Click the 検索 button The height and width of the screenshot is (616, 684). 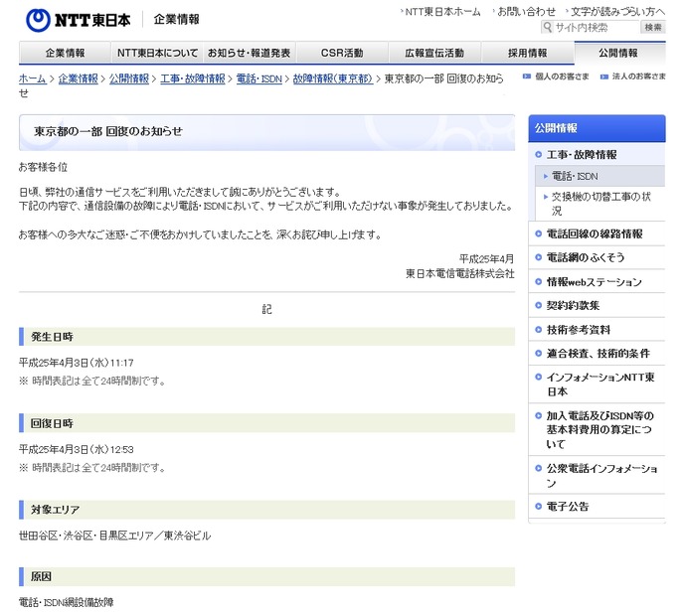click(653, 27)
